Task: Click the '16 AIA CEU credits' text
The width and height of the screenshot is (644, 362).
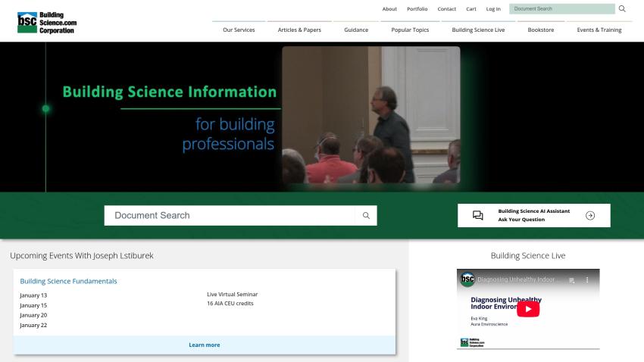Action: tap(230, 304)
